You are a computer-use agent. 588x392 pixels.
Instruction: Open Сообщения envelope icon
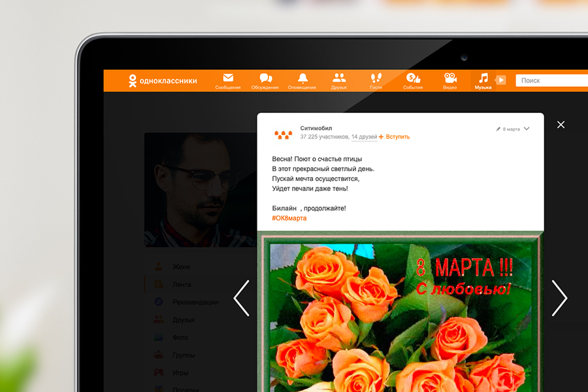click(x=228, y=78)
